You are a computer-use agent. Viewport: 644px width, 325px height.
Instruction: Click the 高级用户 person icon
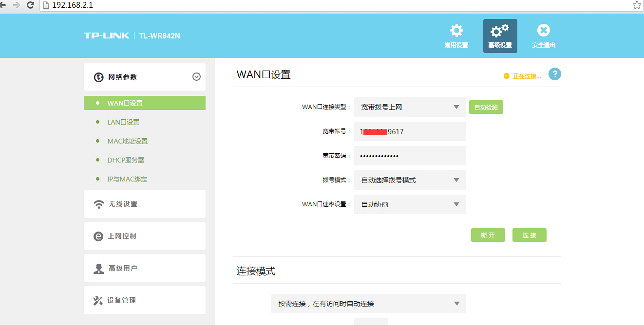click(98, 269)
